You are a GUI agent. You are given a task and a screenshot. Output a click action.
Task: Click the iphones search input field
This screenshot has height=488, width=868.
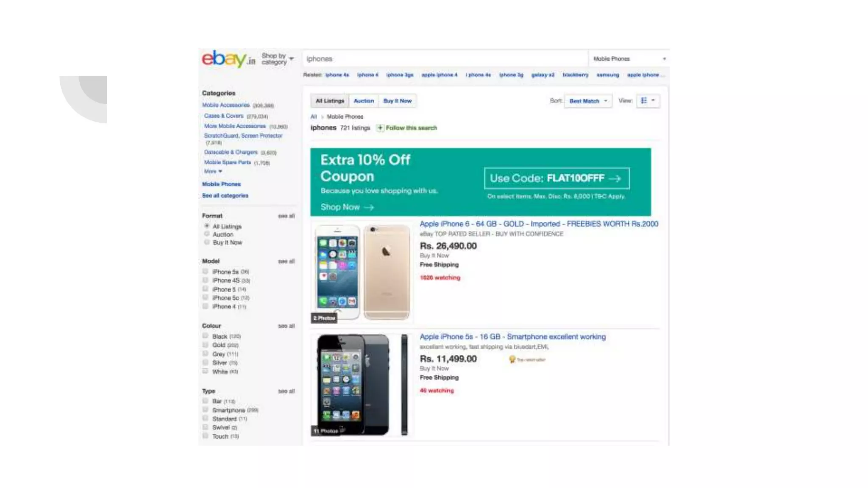click(445, 59)
